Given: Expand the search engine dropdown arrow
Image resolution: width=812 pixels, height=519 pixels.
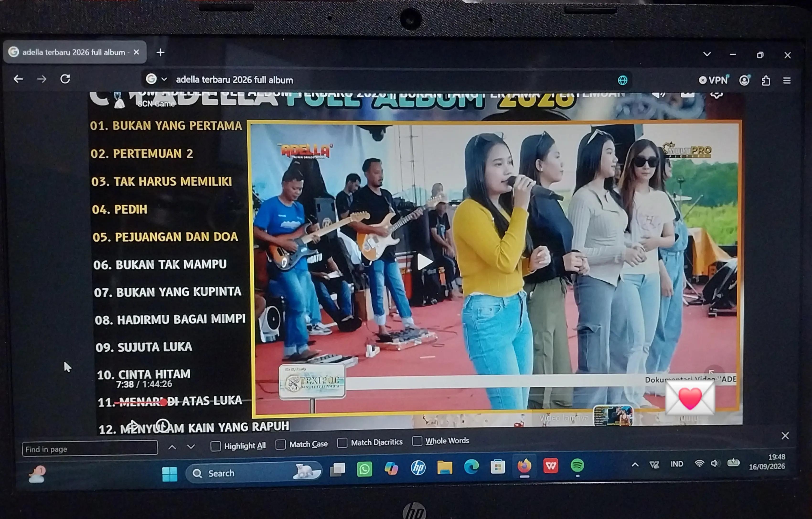Looking at the screenshot, I should point(164,79).
